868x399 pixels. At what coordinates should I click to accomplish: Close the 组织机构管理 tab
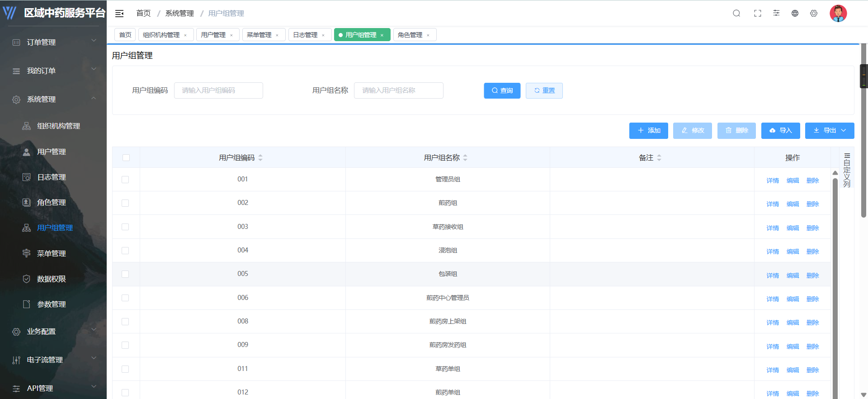(x=185, y=35)
